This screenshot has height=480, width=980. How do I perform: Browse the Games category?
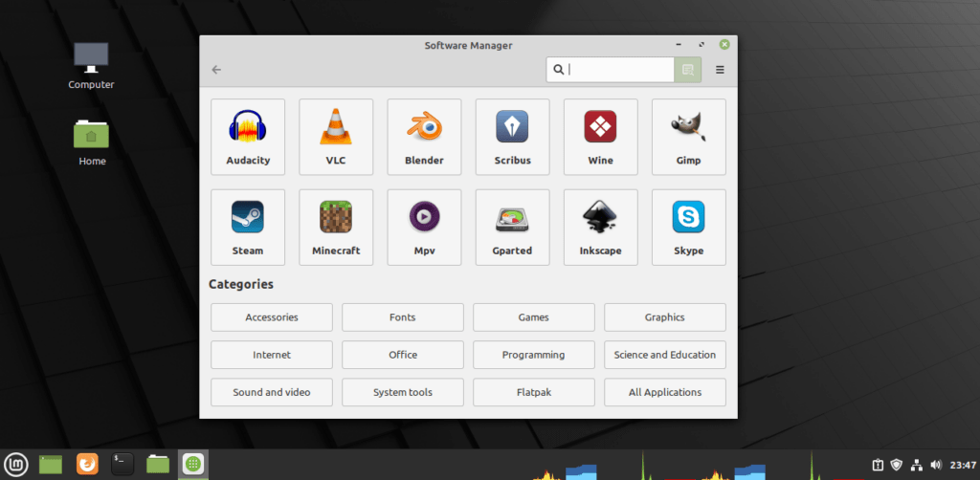pyautogui.click(x=534, y=317)
